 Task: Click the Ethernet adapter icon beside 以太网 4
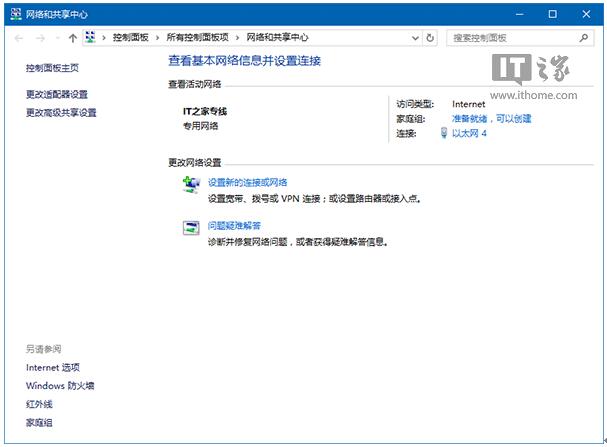[444, 133]
